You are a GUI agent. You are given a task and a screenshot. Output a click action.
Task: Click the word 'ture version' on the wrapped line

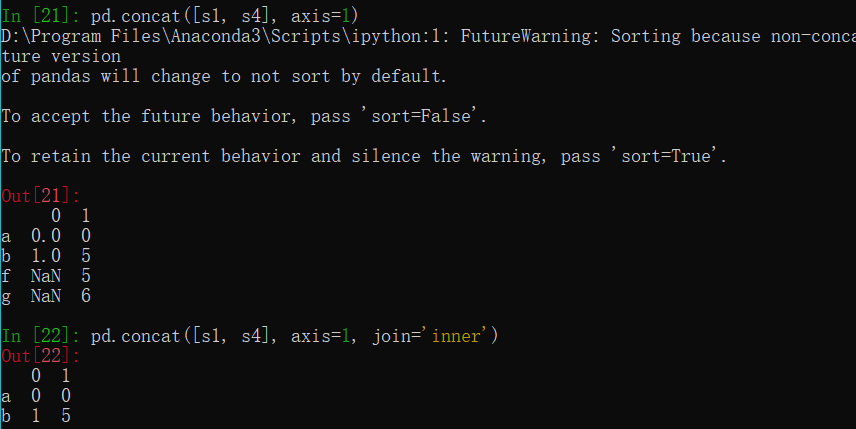(60, 56)
